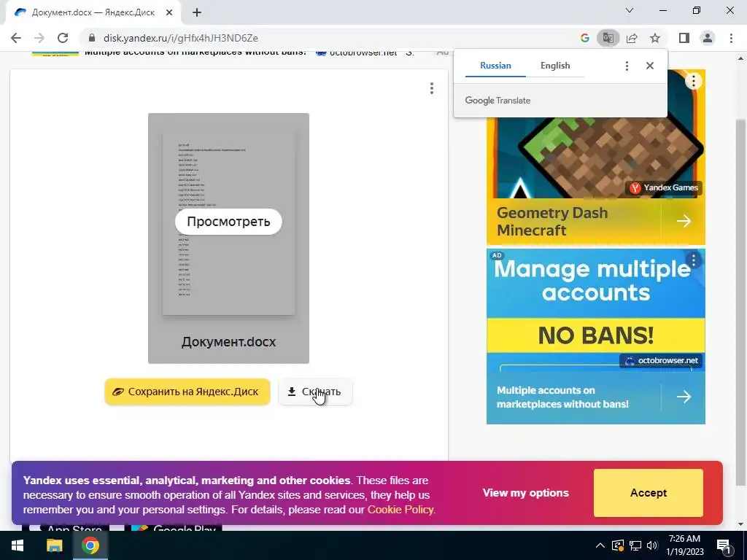Click the octobrowser.net ad label
Viewport: 747px width, 560px height.
point(661,360)
